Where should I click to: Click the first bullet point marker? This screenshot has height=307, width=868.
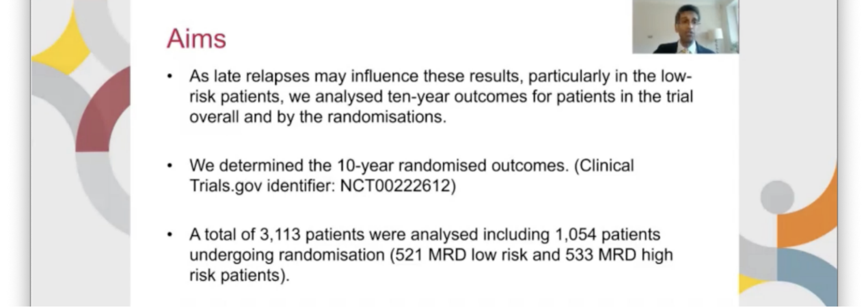coord(170,77)
